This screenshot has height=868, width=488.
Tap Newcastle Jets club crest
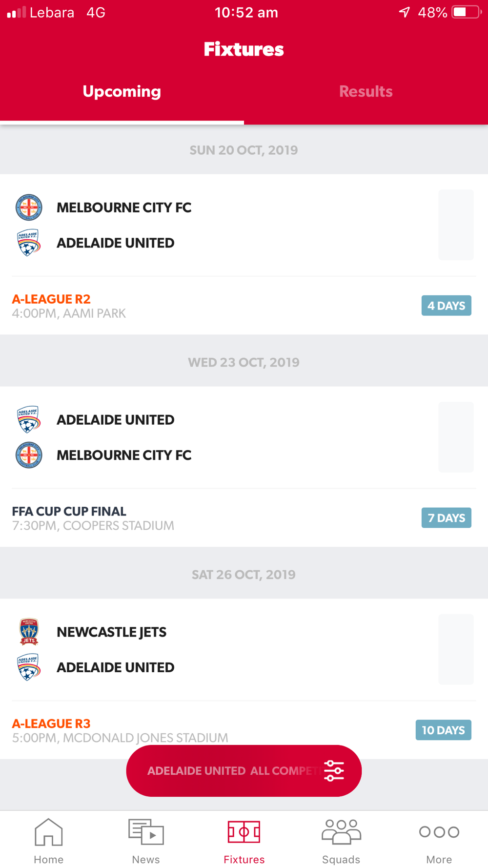tap(29, 632)
